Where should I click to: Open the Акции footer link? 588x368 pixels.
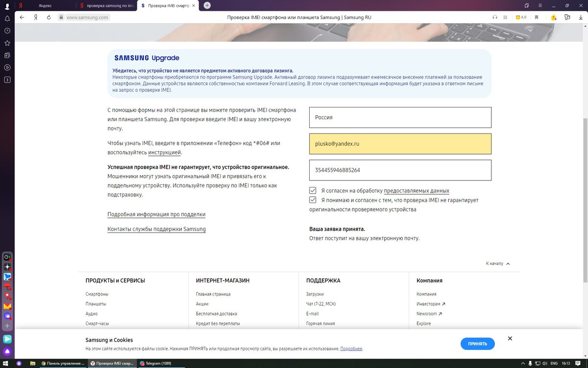tap(202, 304)
